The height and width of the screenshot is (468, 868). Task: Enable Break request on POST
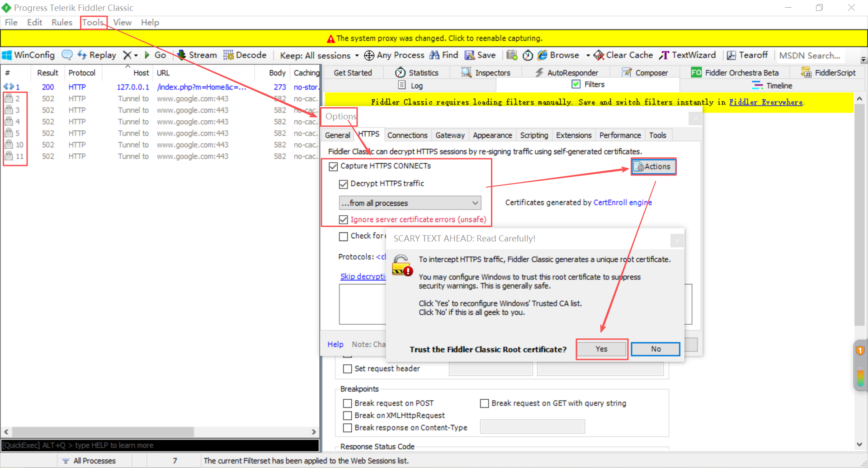(x=348, y=403)
